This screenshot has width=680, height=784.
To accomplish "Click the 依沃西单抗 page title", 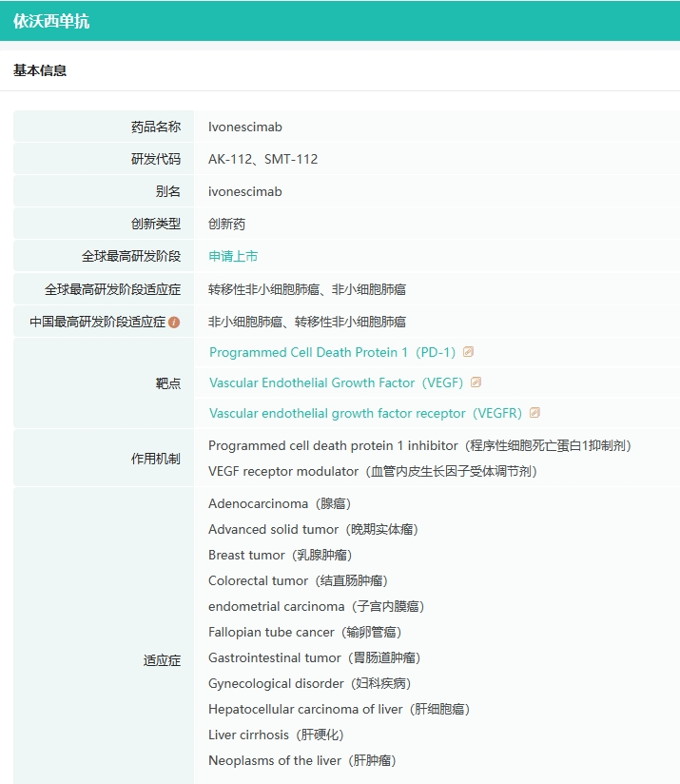I will click(51, 21).
